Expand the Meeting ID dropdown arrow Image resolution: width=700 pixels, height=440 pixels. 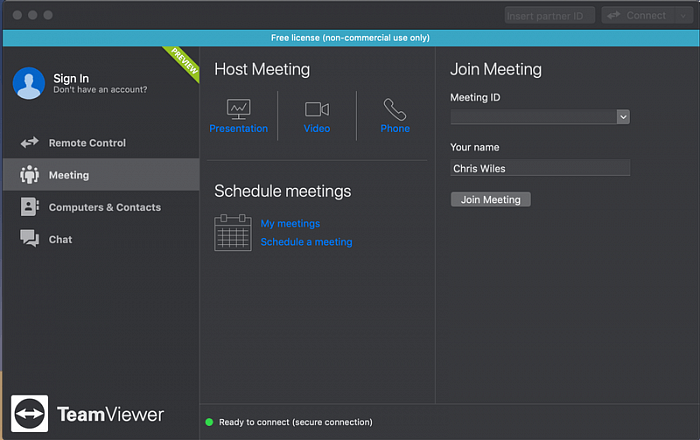coord(623,117)
